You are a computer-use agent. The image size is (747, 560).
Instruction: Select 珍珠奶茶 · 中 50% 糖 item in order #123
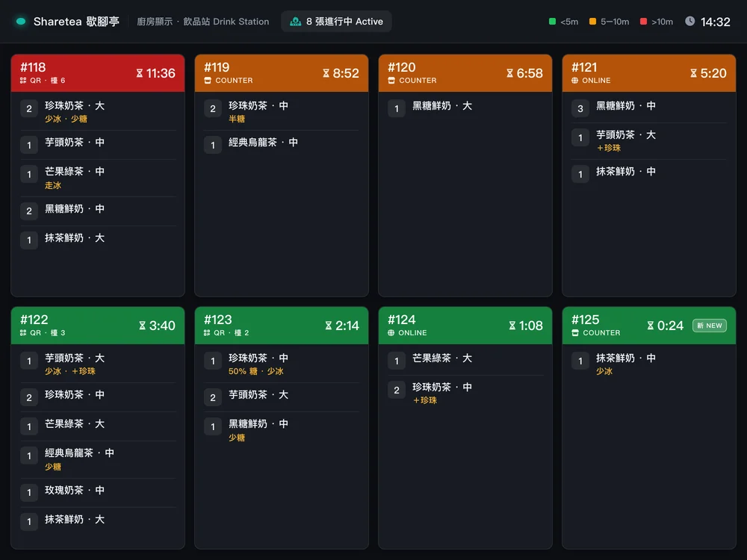point(282,364)
